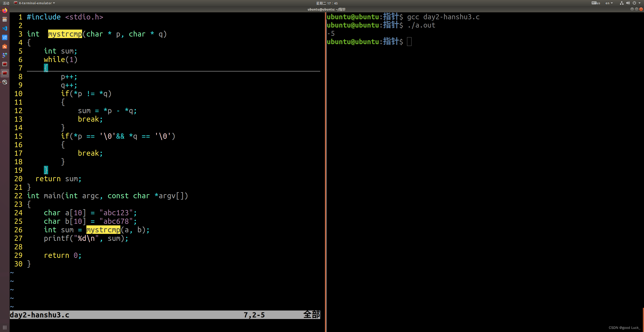Expand the power system menu arrow
This screenshot has width=644, height=332.
tap(640, 3)
